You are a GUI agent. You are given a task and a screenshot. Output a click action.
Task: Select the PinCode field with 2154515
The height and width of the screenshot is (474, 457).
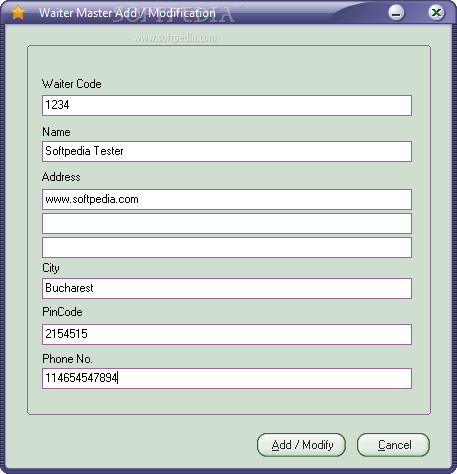[x=227, y=334]
